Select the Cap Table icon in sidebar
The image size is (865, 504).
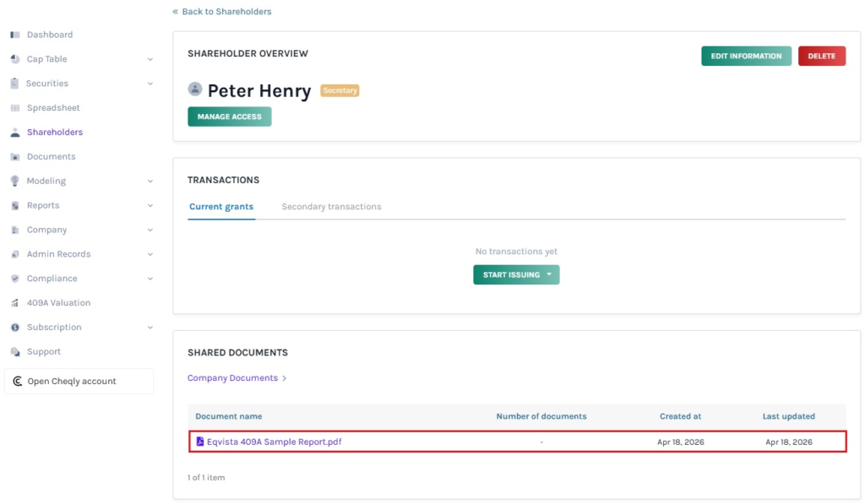pos(14,59)
